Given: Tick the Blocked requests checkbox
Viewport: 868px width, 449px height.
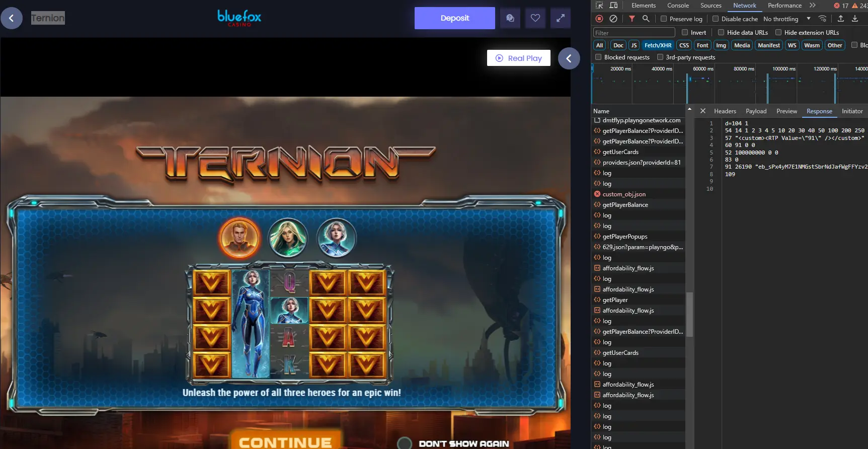Looking at the screenshot, I should pyautogui.click(x=598, y=57).
